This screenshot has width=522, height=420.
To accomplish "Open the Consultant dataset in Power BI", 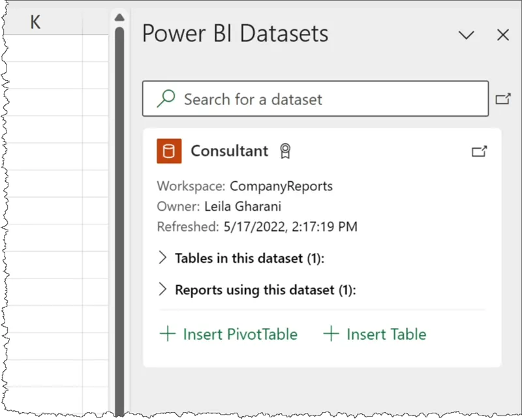I will [479, 151].
